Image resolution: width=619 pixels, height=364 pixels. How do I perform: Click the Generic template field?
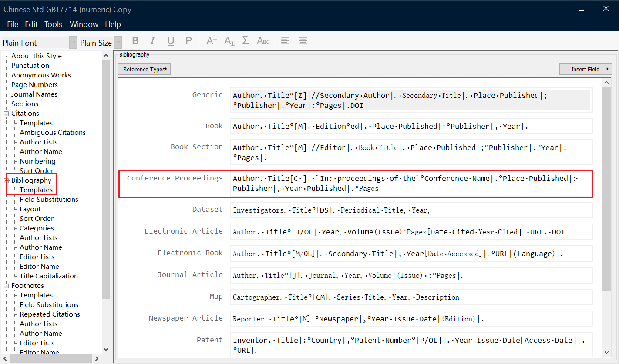(411, 100)
